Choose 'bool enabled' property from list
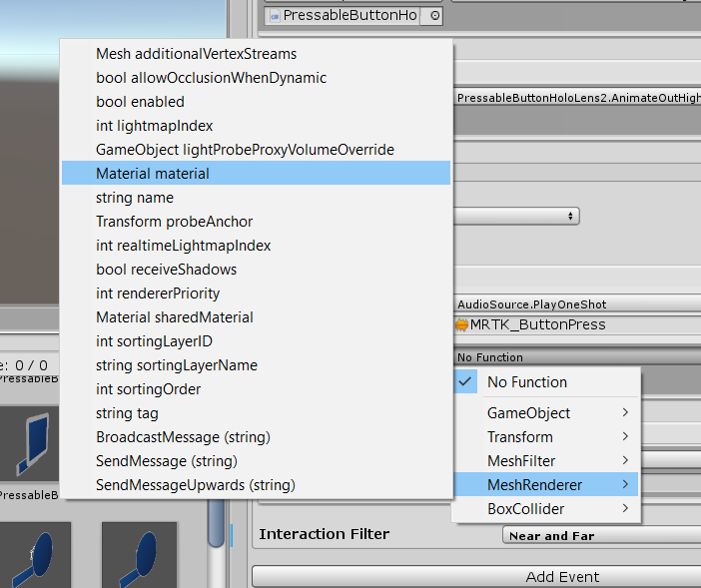Screen dimensions: 701x588 tap(140, 102)
